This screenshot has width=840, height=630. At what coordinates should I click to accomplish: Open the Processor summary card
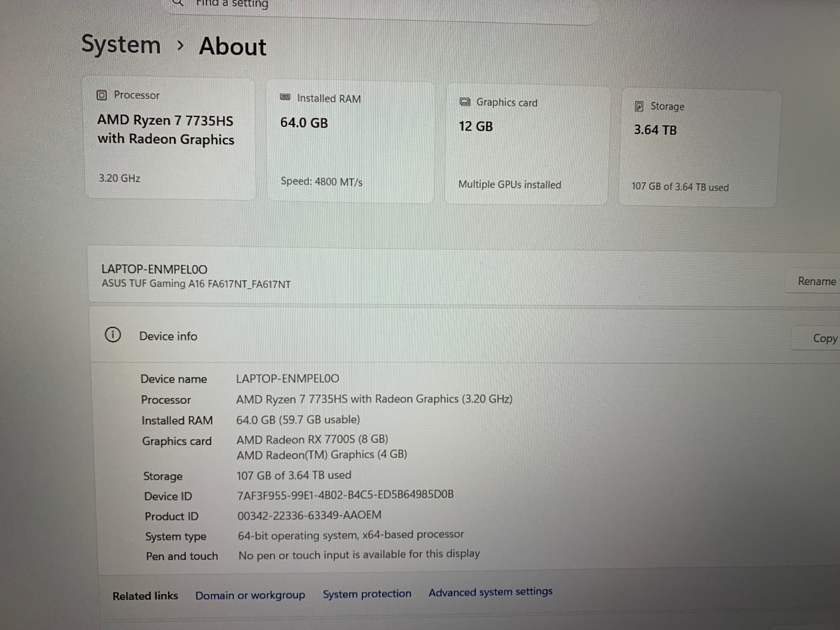pyautogui.click(x=170, y=138)
